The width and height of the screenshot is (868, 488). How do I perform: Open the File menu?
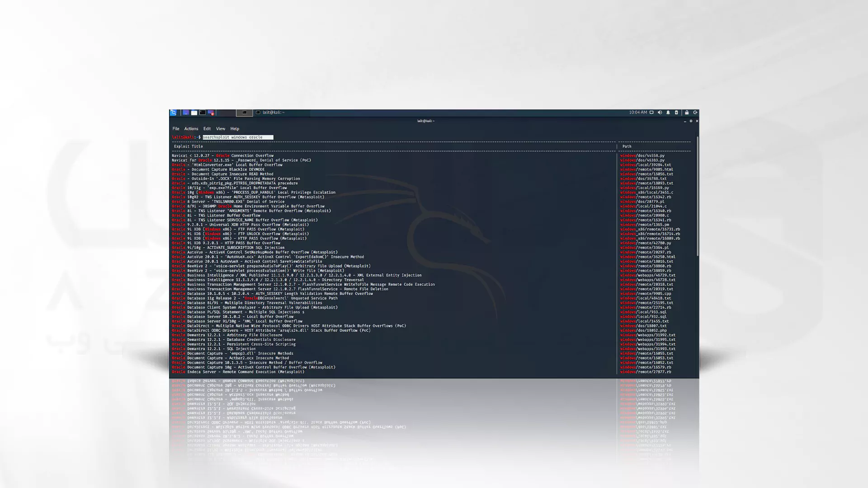[176, 129]
